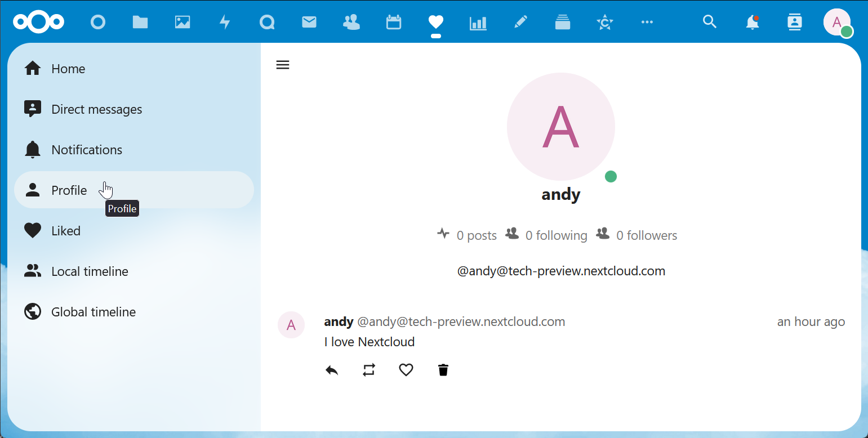The image size is (868, 438).
Task: Delete andy's post with trash icon
Action: (443, 370)
